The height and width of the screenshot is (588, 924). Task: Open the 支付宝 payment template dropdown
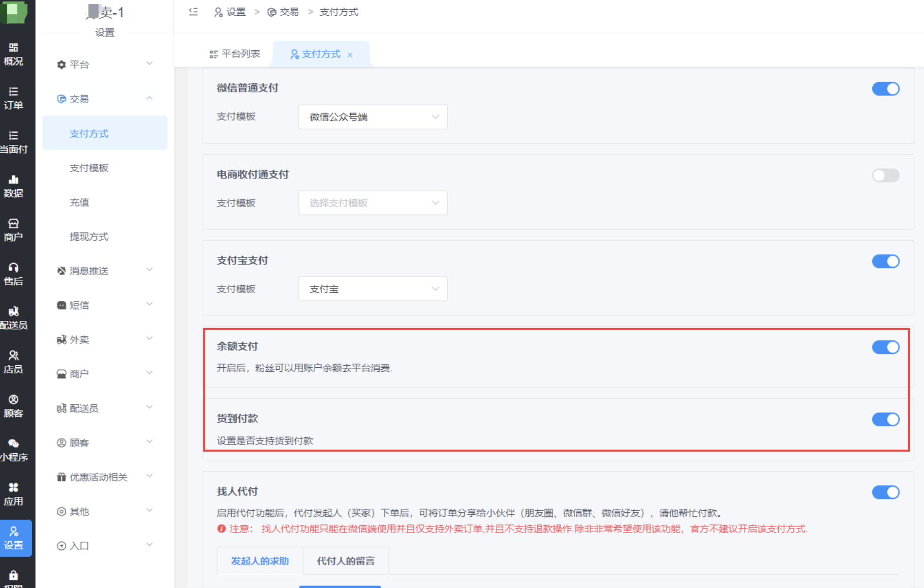[373, 289]
